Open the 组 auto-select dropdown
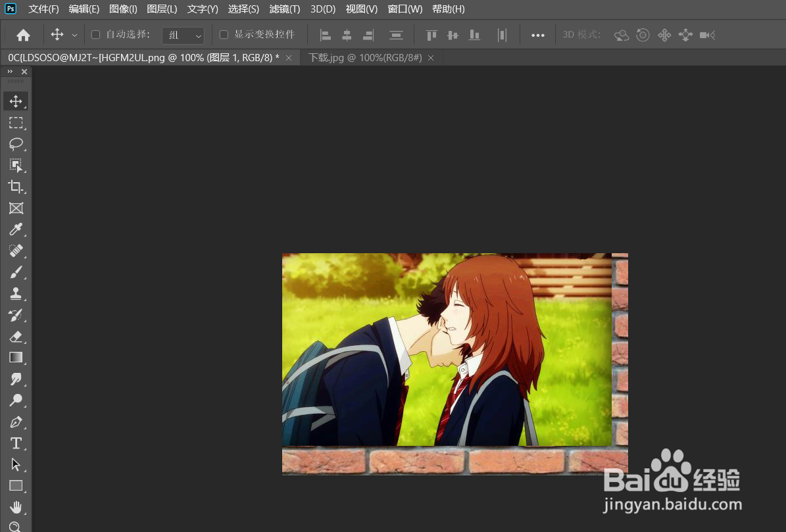Screen dimensions: 786x532 click(x=184, y=35)
